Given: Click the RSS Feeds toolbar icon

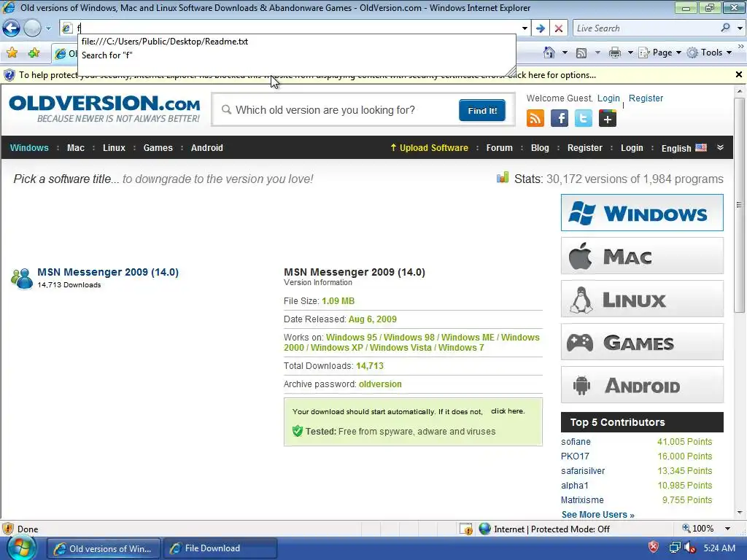Looking at the screenshot, I should coord(581,52).
